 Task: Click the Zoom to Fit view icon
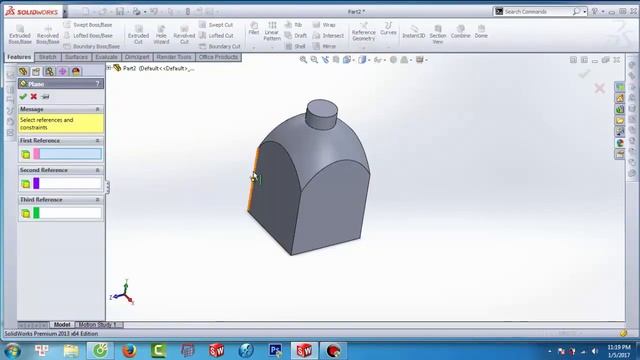click(303, 60)
